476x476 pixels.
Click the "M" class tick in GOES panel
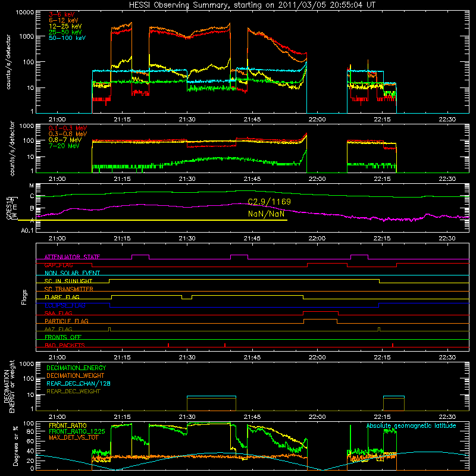coord(32,186)
